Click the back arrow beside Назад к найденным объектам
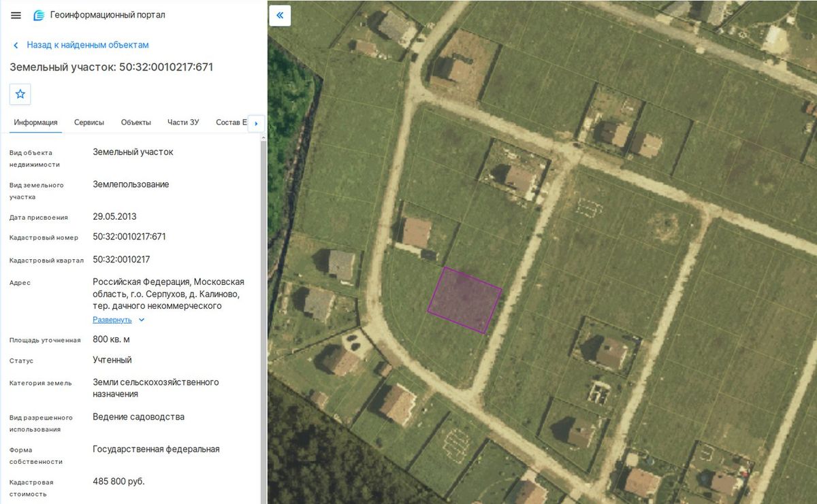Image resolution: width=817 pixels, height=504 pixels. pyautogui.click(x=16, y=45)
